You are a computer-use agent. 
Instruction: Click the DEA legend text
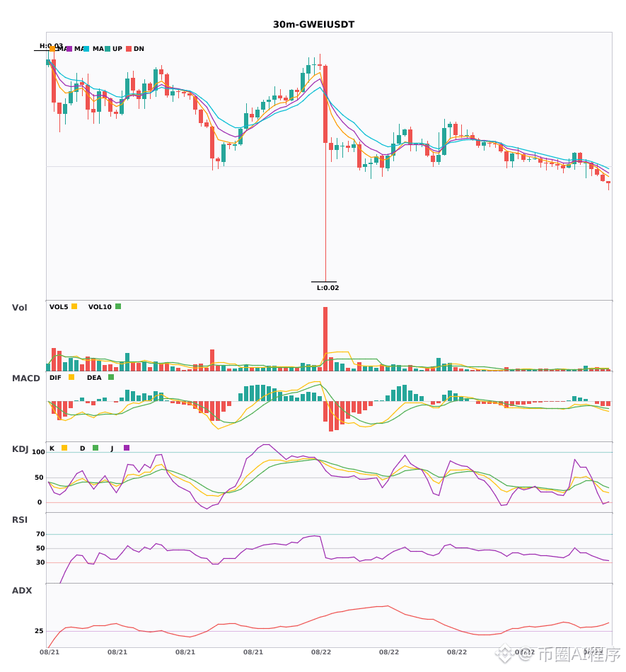click(x=94, y=378)
